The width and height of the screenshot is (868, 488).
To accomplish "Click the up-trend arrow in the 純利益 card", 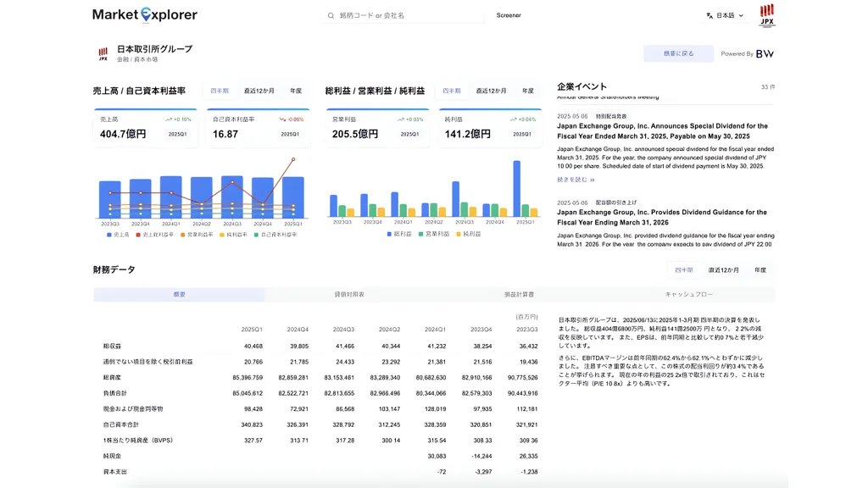I will click(x=514, y=119).
